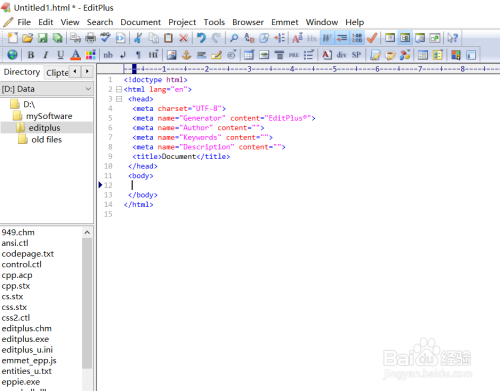
Task: Open the Heading HI dropdown icon
Action: tap(153, 55)
